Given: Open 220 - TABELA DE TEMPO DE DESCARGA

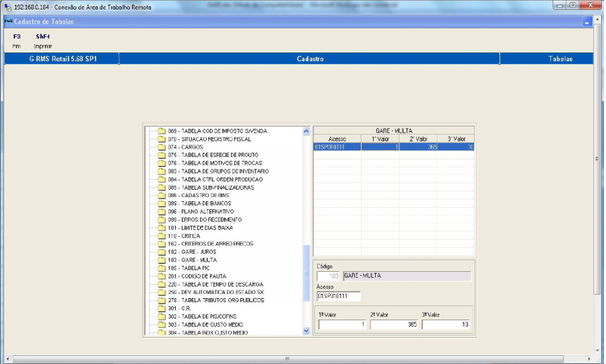Looking at the screenshot, I should click(215, 284).
